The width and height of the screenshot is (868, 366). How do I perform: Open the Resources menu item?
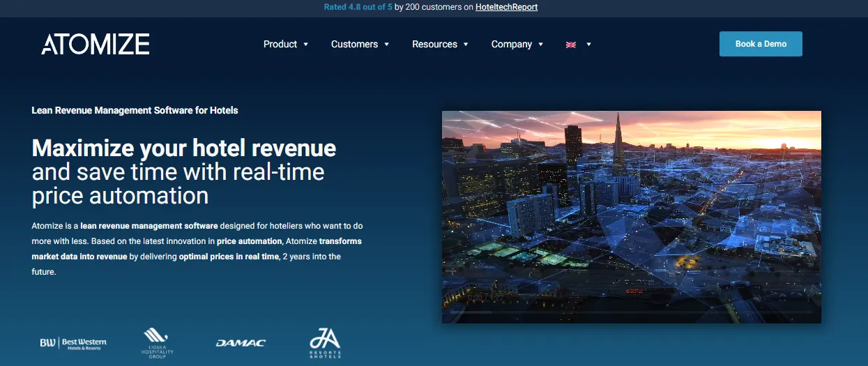(x=434, y=44)
